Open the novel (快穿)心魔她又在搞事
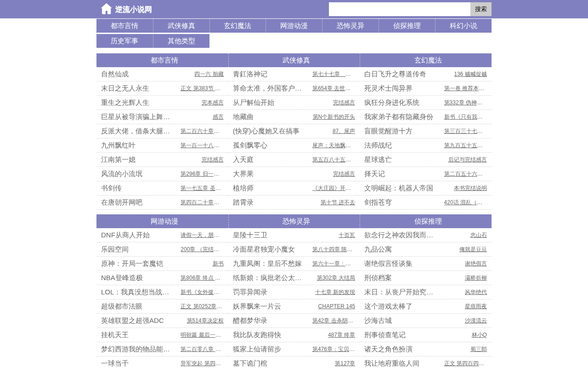 (x=266, y=131)
